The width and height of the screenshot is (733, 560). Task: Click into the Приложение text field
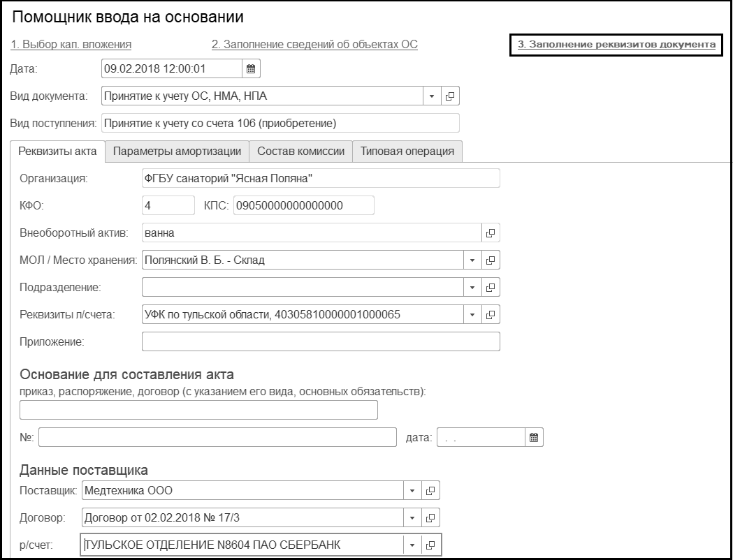[321, 341]
